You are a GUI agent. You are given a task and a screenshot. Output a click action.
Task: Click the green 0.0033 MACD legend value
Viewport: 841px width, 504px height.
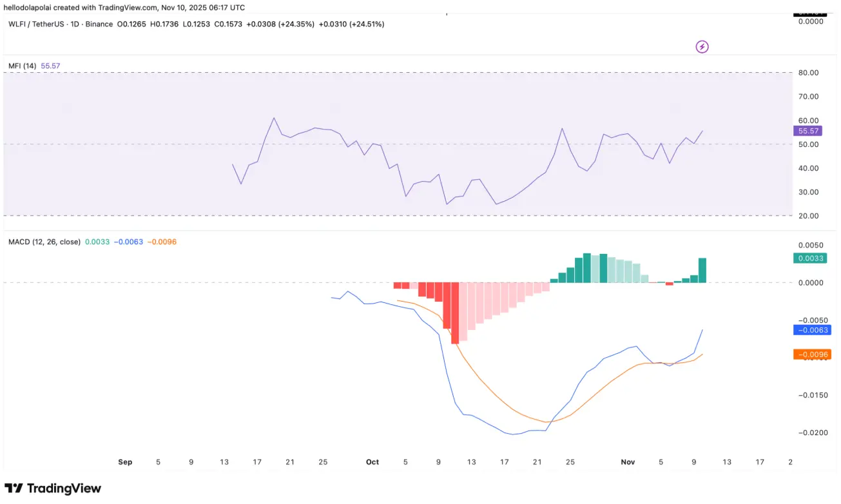97,242
